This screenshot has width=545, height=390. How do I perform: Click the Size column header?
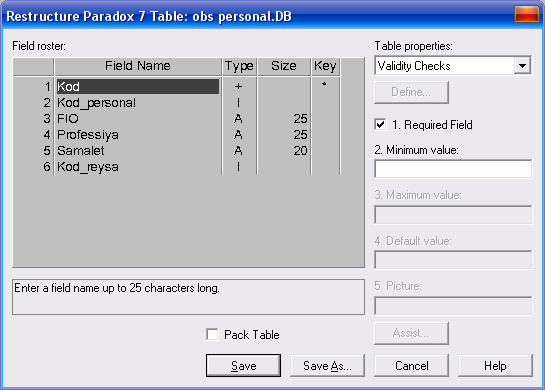click(284, 66)
